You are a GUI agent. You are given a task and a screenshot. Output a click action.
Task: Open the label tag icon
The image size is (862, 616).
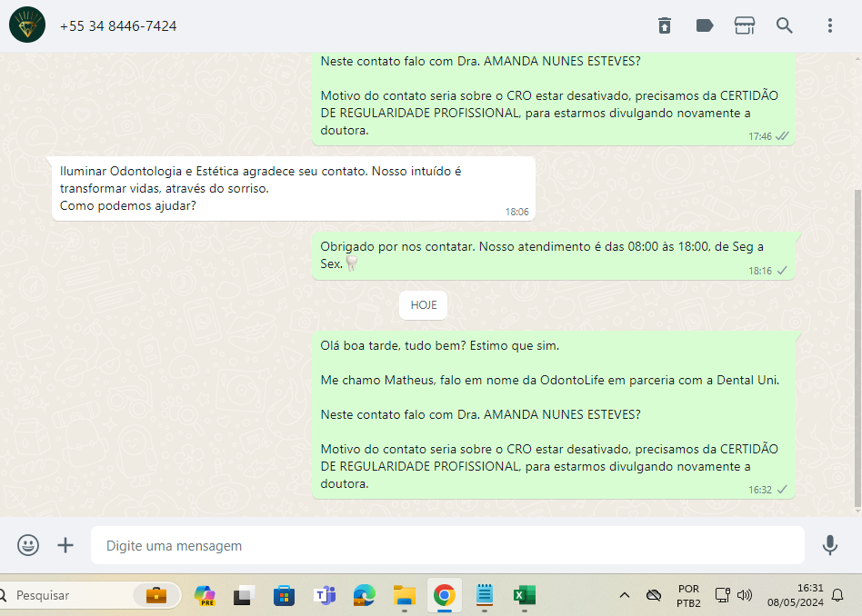click(x=705, y=25)
